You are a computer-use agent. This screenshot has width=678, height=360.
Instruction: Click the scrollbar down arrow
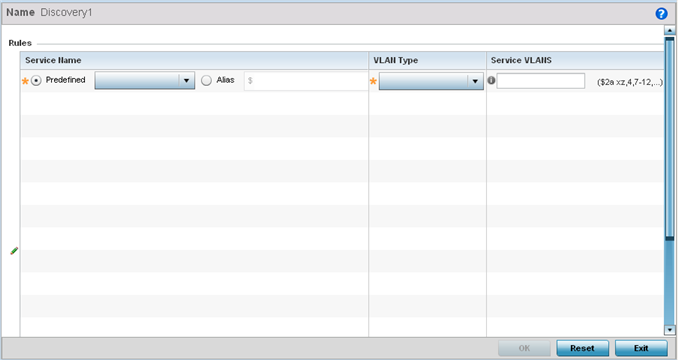tap(670, 330)
